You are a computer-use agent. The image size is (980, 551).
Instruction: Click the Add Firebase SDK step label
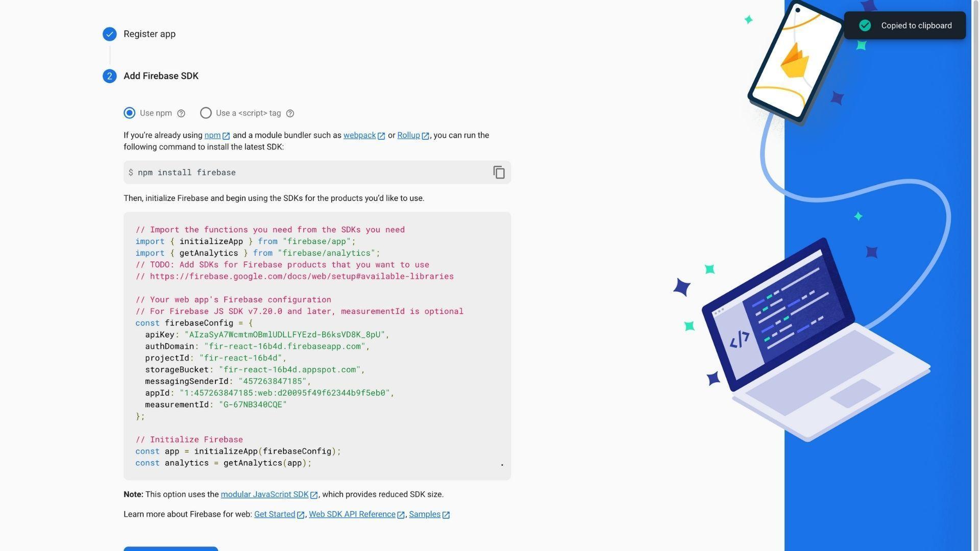click(x=161, y=76)
